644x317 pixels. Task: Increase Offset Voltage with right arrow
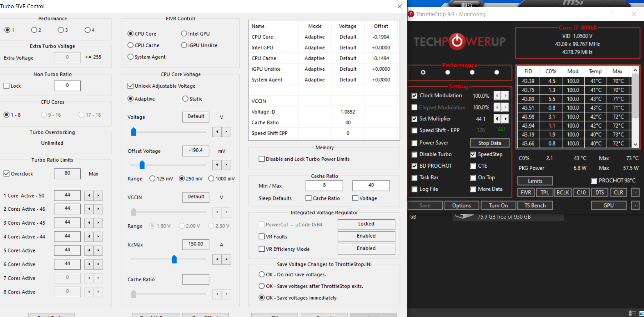click(226, 165)
